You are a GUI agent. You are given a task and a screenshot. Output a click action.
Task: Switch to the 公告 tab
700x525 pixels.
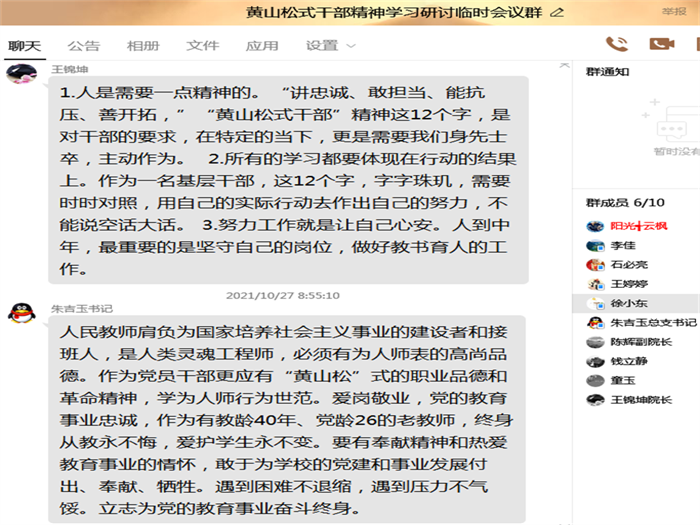tap(84, 46)
